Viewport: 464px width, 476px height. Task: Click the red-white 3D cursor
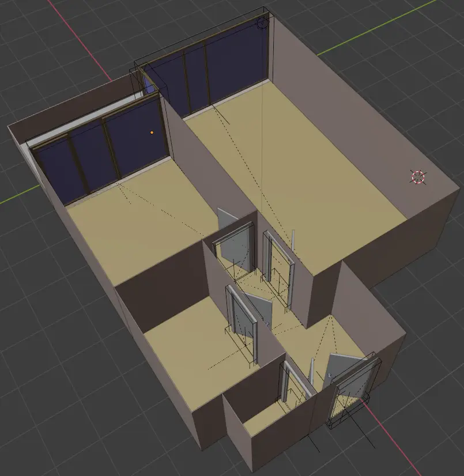(x=418, y=177)
